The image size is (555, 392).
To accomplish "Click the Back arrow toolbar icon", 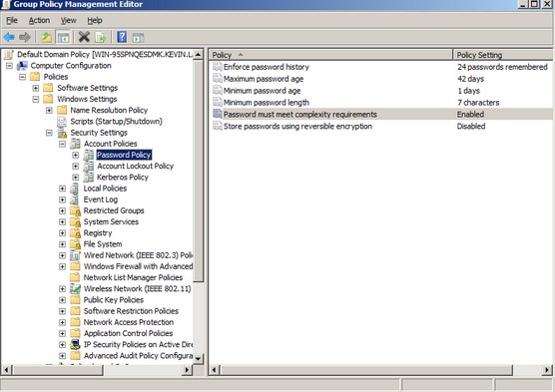I will point(9,37).
